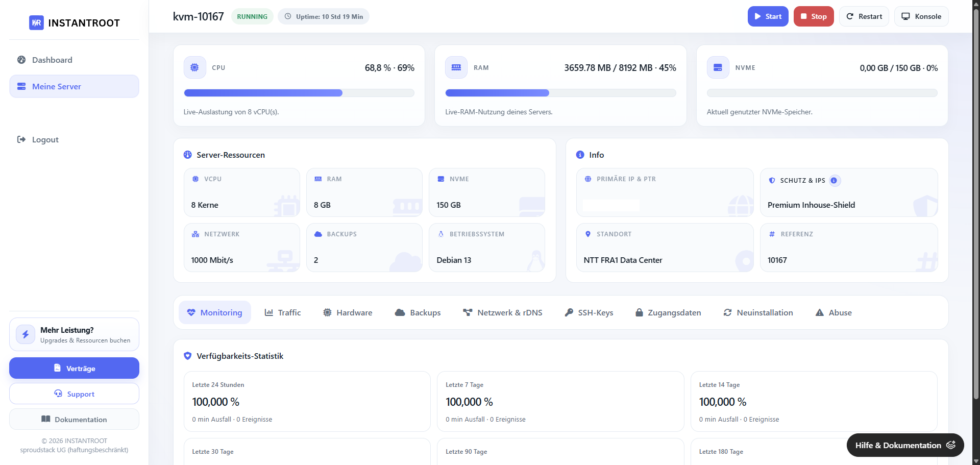Viewport: 980px width, 465px height.
Task: Click the info icon beside Schutz & IPS
Action: click(x=834, y=180)
